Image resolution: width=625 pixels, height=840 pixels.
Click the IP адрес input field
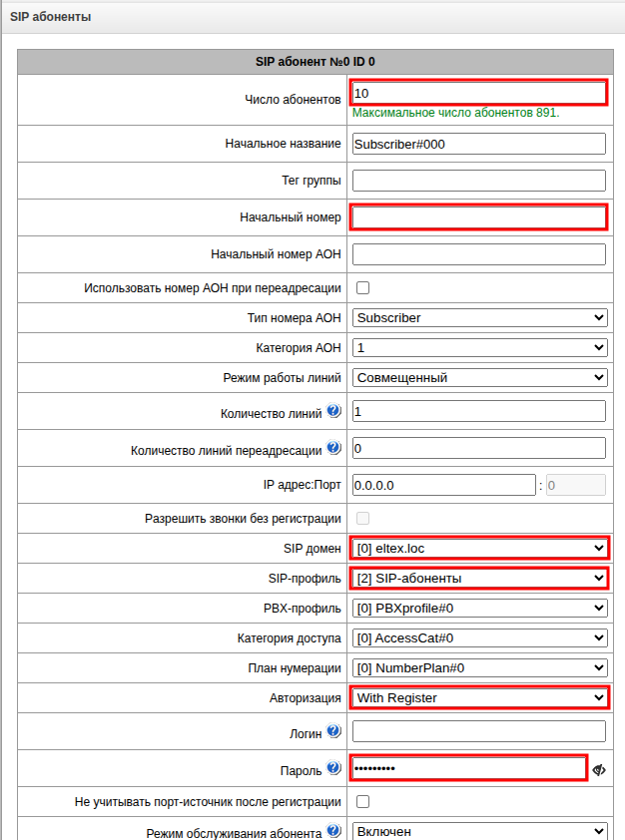click(444, 485)
